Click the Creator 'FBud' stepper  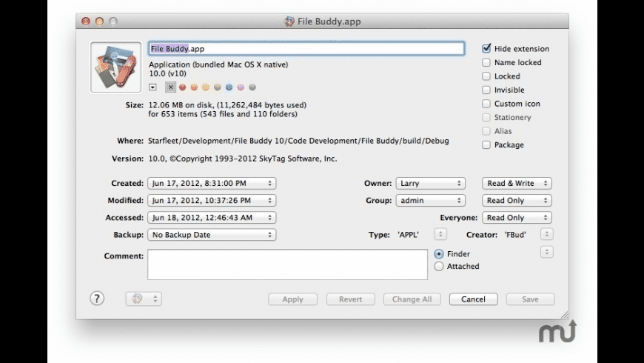pyautogui.click(x=547, y=234)
